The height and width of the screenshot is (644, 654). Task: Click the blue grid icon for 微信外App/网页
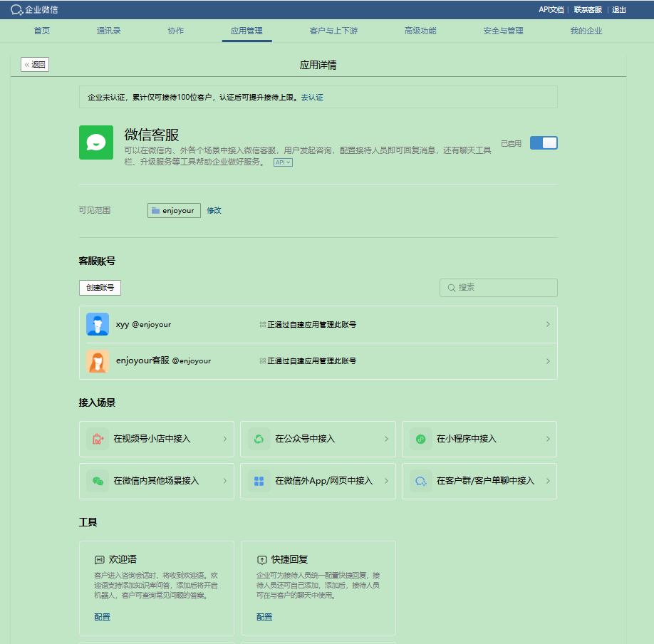point(259,481)
